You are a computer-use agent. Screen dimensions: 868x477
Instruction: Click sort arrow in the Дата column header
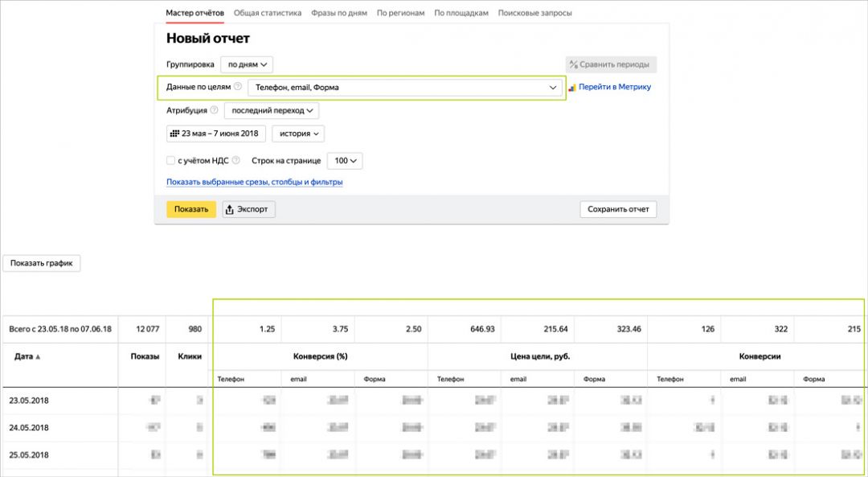click(38, 356)
